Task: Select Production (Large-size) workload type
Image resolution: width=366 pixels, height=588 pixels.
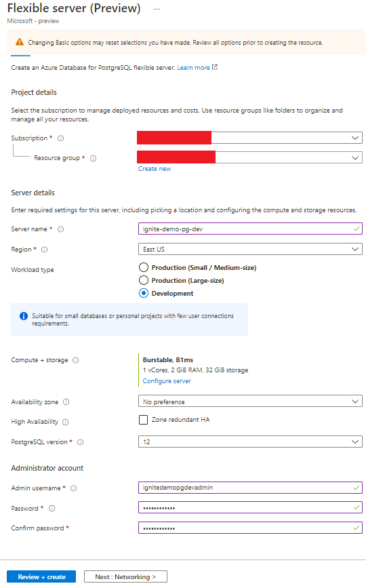Action: (144, 280)
